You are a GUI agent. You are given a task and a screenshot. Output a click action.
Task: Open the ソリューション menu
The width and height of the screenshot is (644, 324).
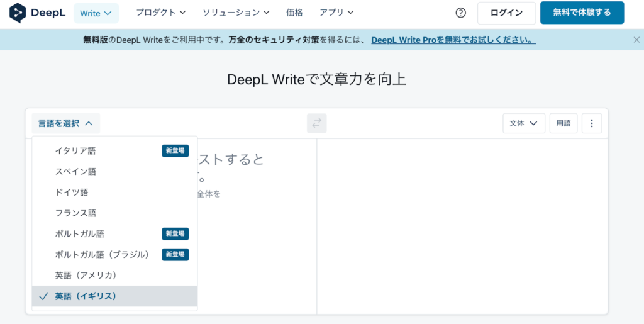click(x=236, y=13)
